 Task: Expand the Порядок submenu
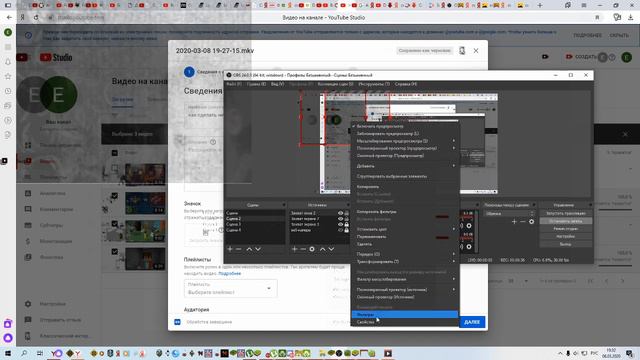pos(405,254)
